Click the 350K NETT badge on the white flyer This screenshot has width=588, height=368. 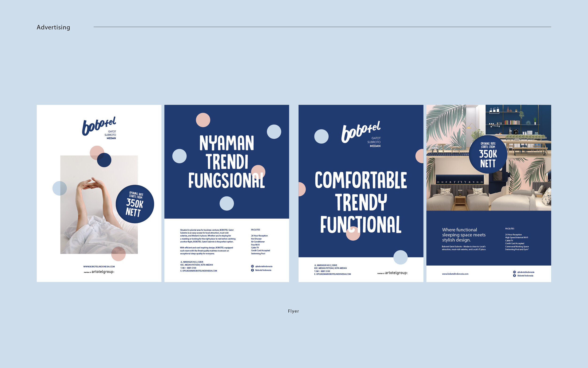pyautogui.click(x=135, y=204)
